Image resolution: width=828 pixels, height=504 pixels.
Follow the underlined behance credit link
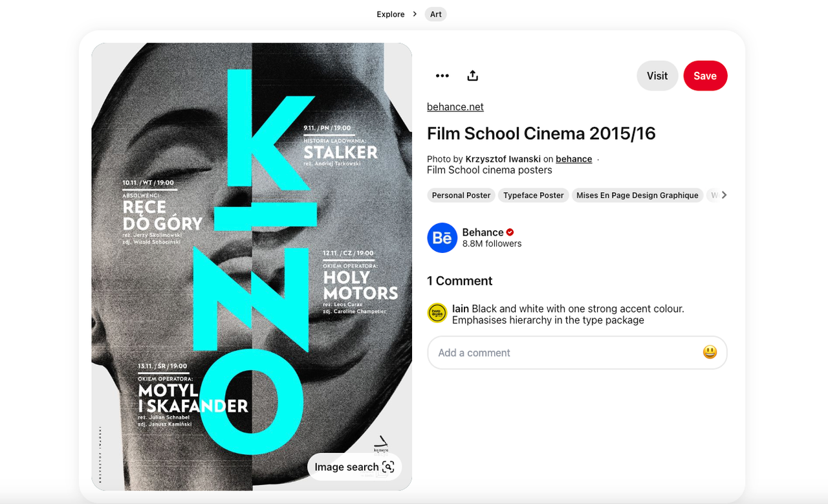574,159
